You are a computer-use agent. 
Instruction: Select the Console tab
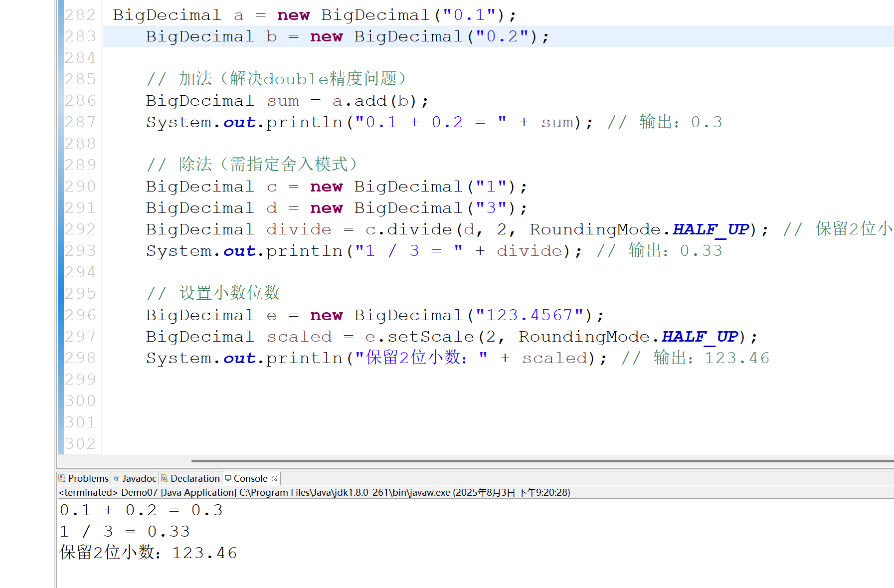tap(251, 478)
